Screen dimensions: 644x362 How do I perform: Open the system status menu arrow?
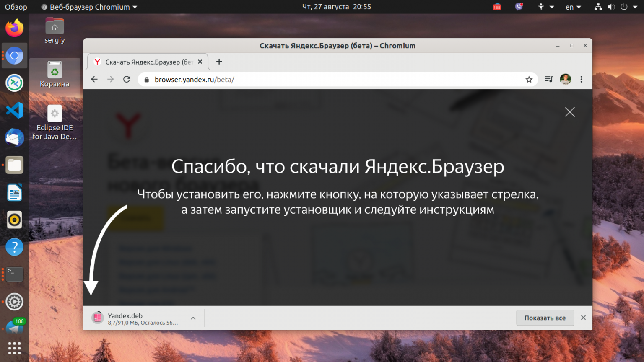[636, 7]
